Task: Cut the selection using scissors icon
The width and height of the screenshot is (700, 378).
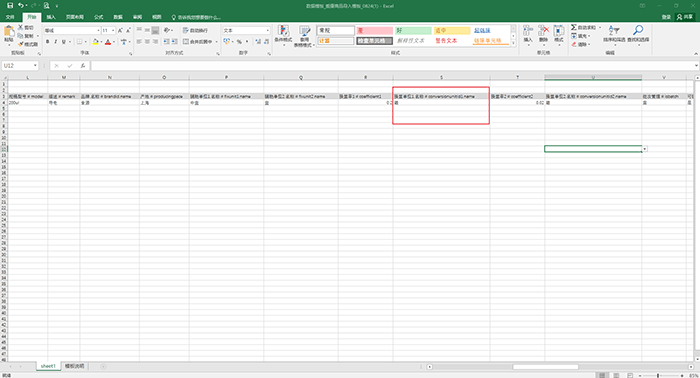Action: pos(26,28)
